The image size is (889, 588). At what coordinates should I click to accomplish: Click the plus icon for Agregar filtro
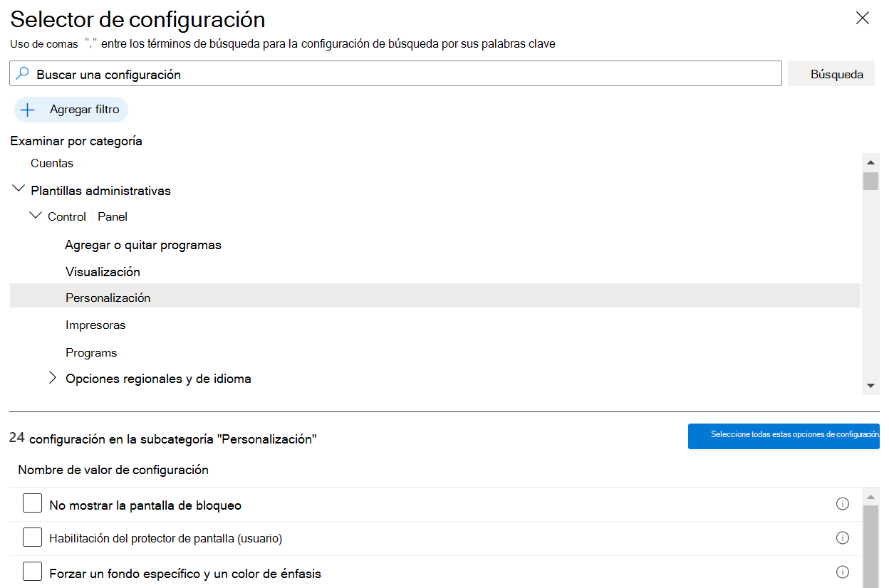tap(28, 110)
